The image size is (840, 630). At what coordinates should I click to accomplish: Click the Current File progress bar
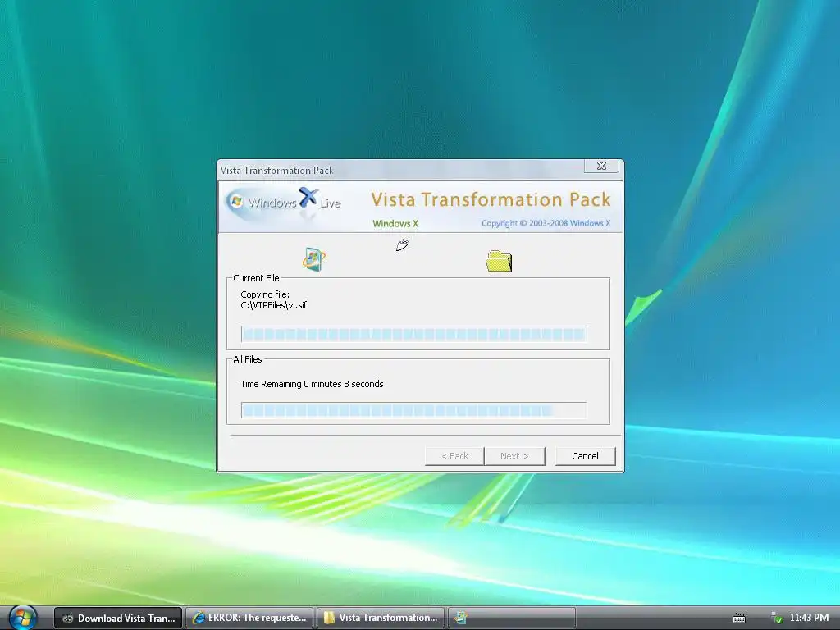[413, 335]
